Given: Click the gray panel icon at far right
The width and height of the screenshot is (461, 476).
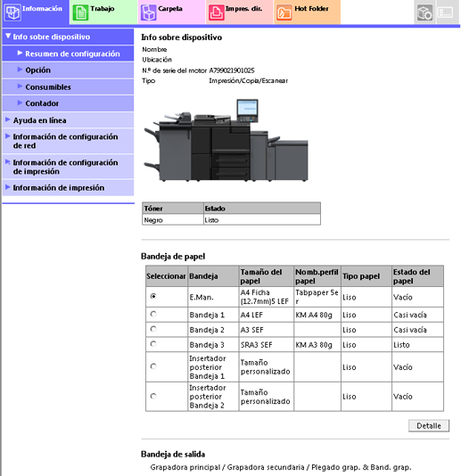Looking at the screenshot, I should (x=446, y=12).
